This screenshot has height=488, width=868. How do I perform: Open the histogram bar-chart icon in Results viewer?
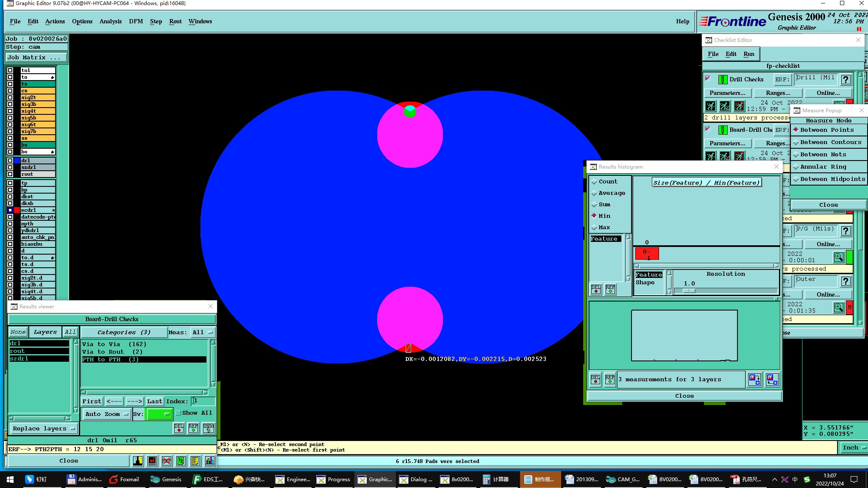210,461
